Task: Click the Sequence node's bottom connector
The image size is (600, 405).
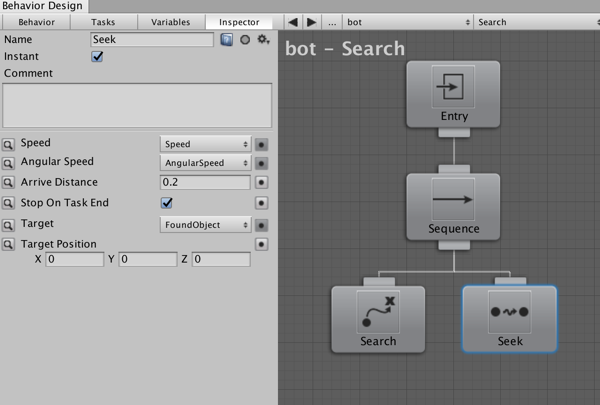Action: click(x=454, y=245)
